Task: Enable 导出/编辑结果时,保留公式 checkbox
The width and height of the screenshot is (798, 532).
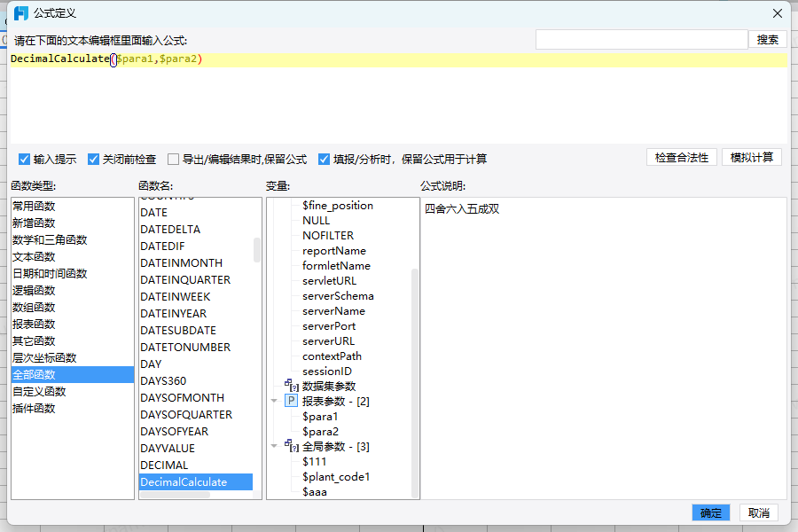Action: point(173,160)
